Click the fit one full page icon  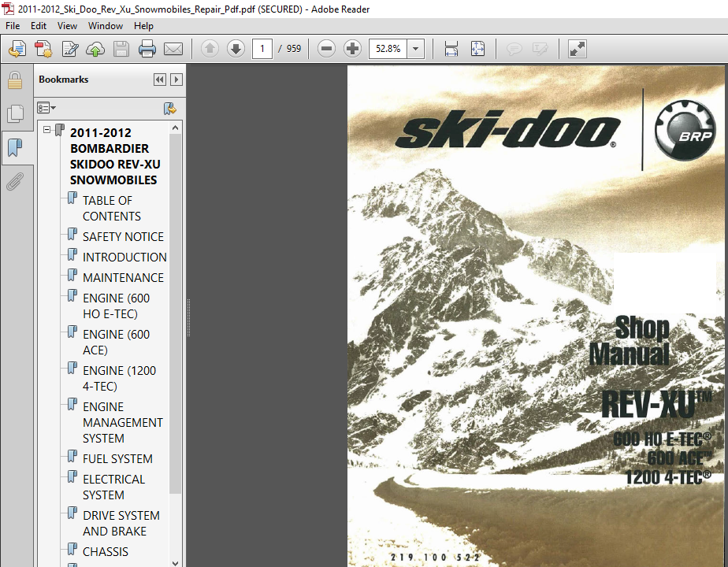click(x=477, y=48)
